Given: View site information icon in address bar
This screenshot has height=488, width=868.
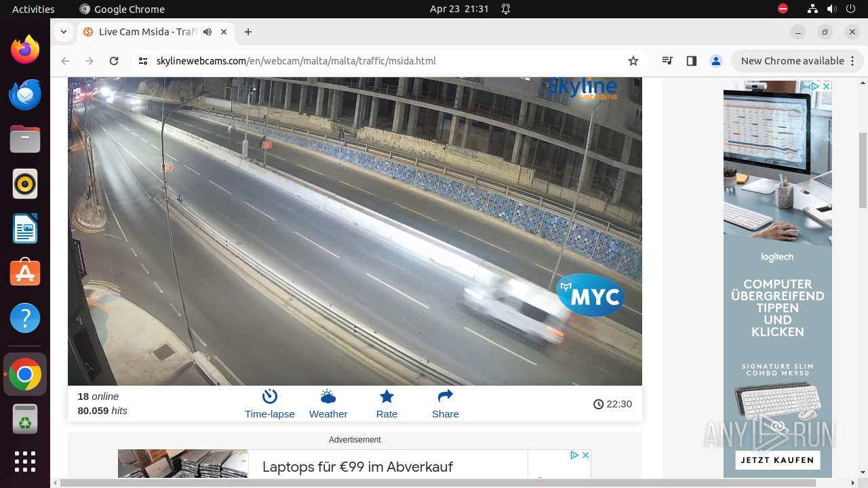Looking at the screenshot, I should (x=142, y=61).
